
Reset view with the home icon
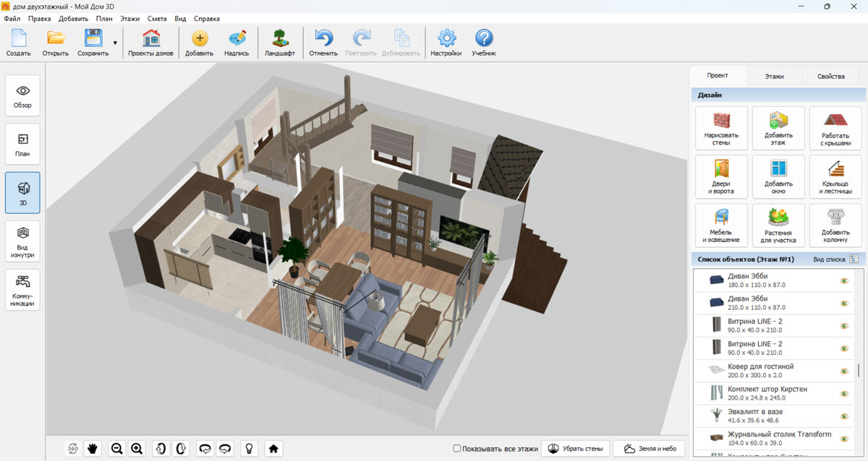pyautogui.click(x=273, y=449)
